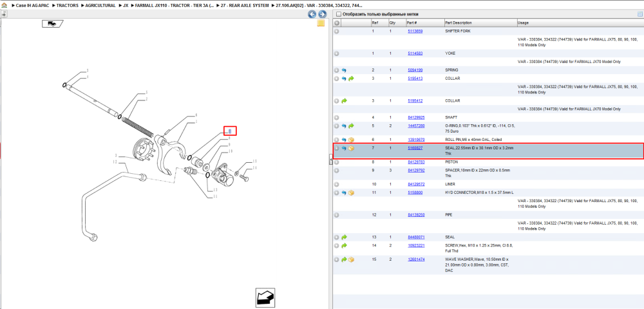Go to previous diagram with blue left arrow

(312, 14)
